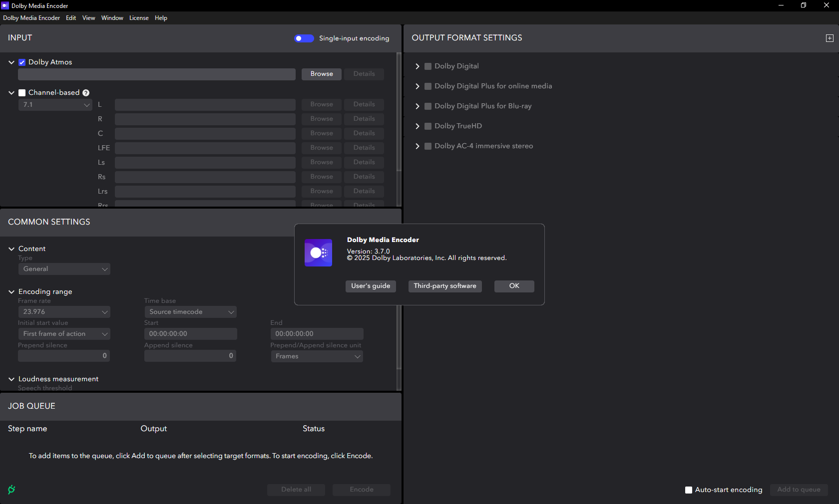Click the plus icon in Output Format Settings
The image size is (839, 504).
(x=830, y=38)
